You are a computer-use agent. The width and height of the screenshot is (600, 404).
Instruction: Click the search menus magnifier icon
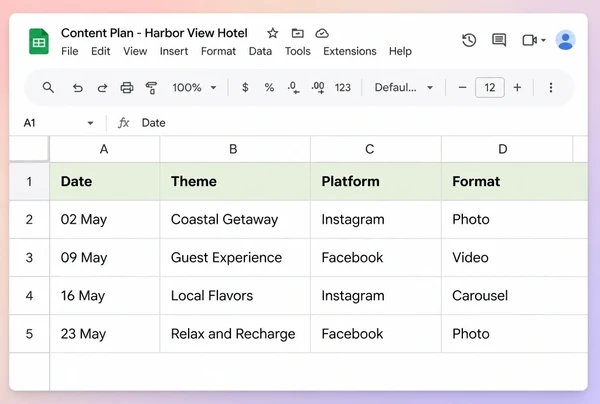pos(48,88)
